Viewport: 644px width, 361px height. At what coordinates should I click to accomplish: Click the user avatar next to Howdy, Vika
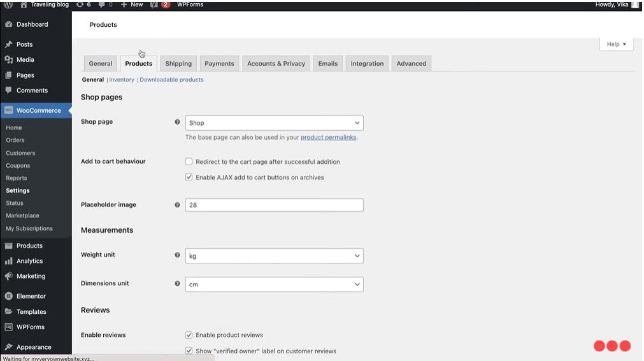pos(635,4)
